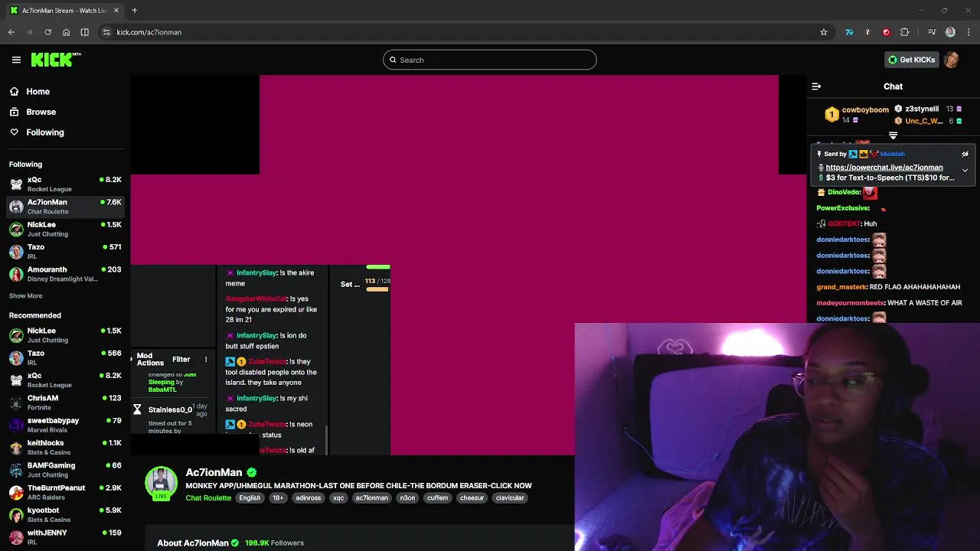
Task: Open NickLee's channel in the Following list
Action: point(65,229)
